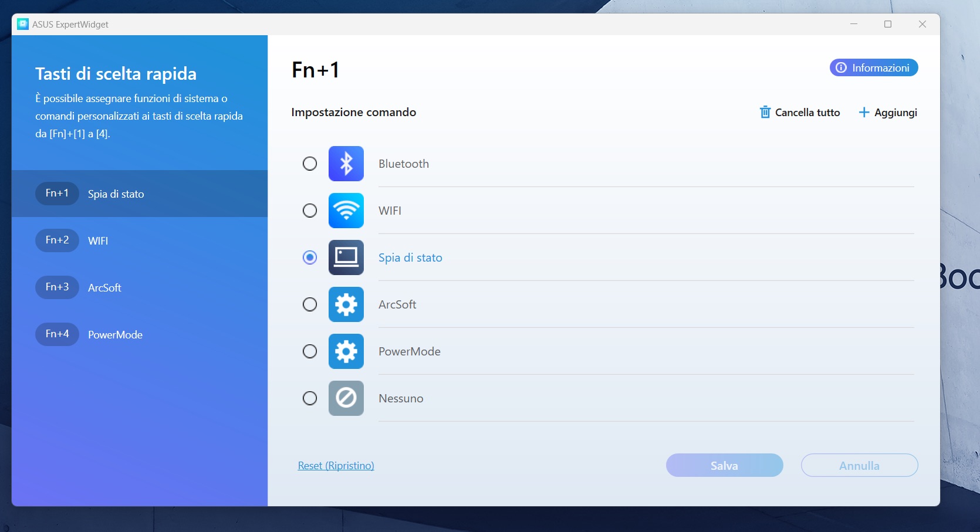This screenshot has width=980, height=532.
Task: Click Cancella tutto to clear commands
Action: [800, 112]
